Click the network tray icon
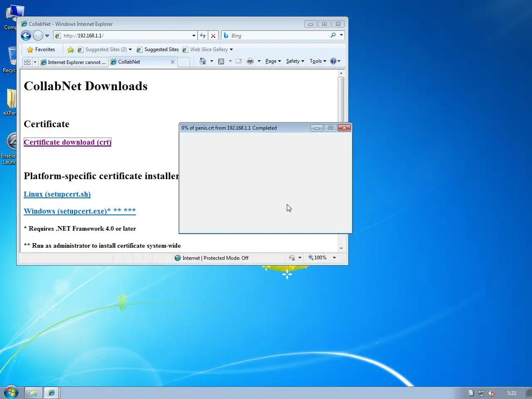Image resolution: width=532 pixels, height=399 pixels. tap(481, 393)
